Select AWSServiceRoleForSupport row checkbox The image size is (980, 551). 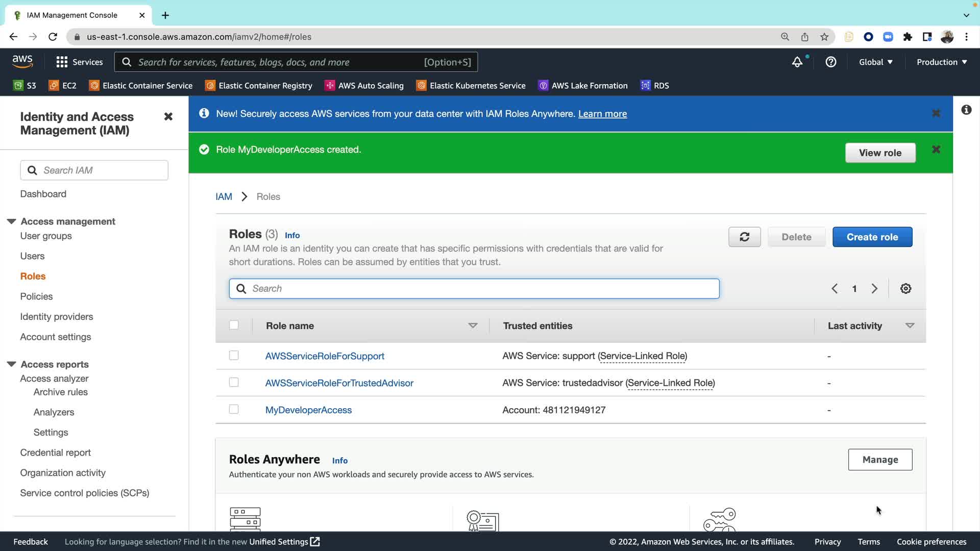[234, 355]
